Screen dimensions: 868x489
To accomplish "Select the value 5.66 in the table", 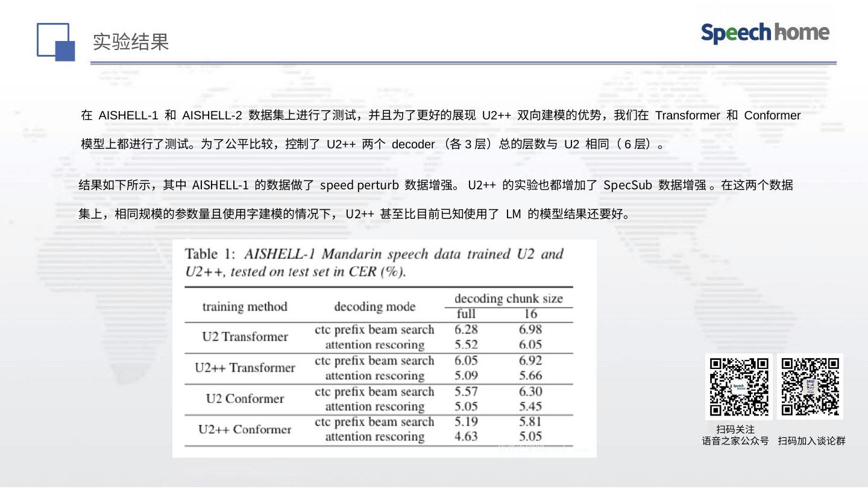I will click(x=530, y=375).
